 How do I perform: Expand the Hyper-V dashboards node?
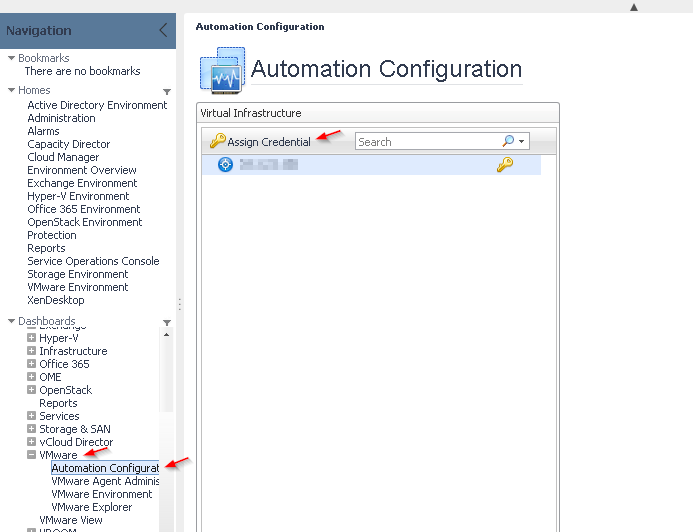(31, 338)
